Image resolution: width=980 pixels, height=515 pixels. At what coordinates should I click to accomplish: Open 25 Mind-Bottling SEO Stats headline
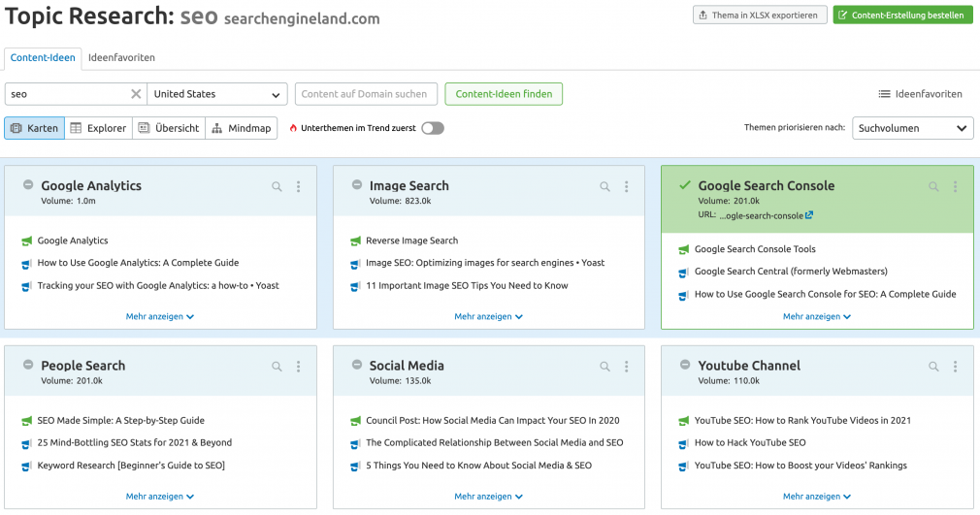coord(134,442)
